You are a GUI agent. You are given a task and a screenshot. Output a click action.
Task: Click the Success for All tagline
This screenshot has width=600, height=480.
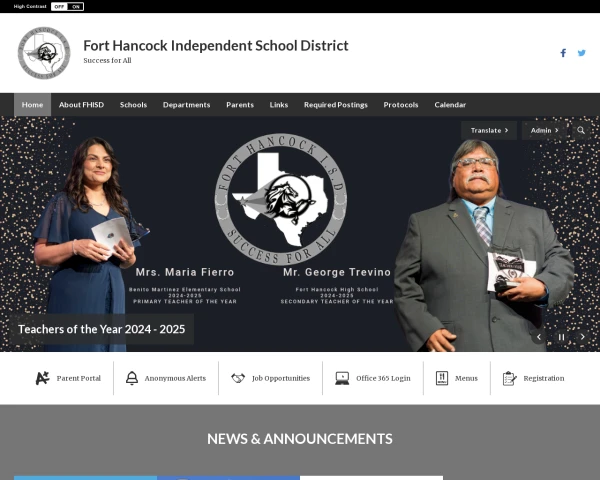pos(107,60)
